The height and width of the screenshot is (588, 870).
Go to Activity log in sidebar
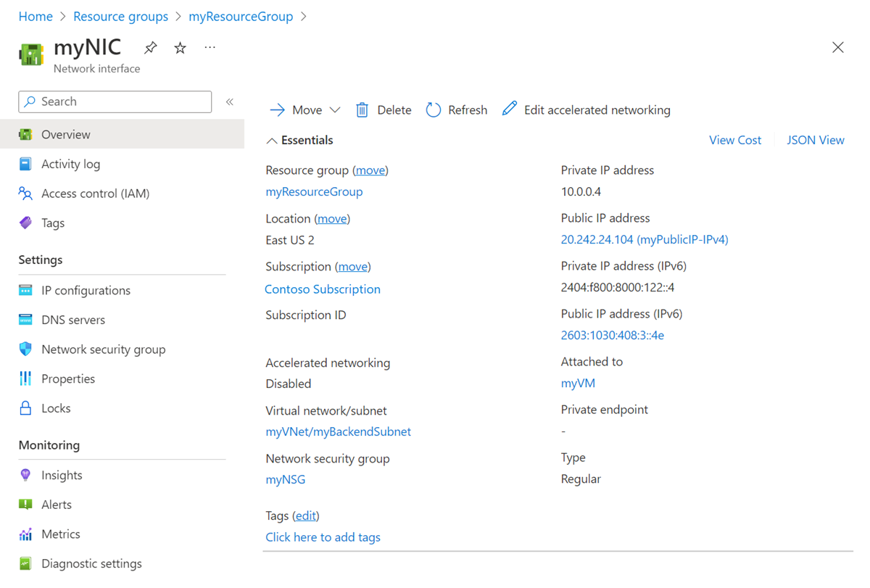70,165
